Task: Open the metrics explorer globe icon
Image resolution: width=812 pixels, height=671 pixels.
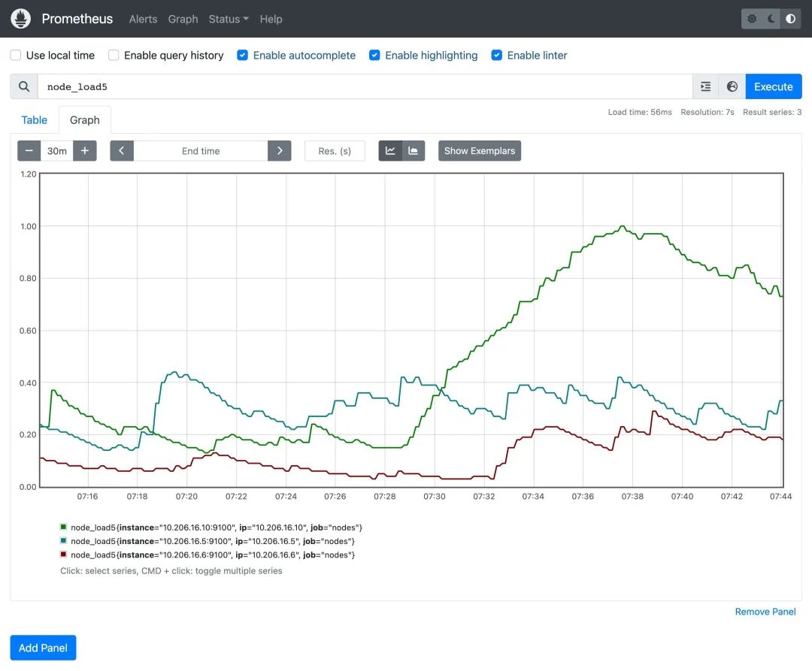Action: [x=732, y=86]
